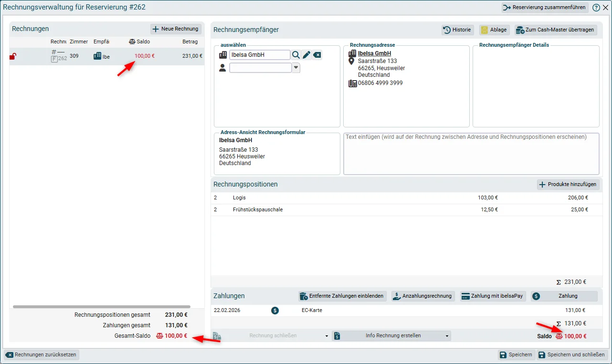The image size is (612, 364).
Task: Focus the company name field containing Ibelsa GmbH
Action: pyautogui.click(x=260, y=55)
